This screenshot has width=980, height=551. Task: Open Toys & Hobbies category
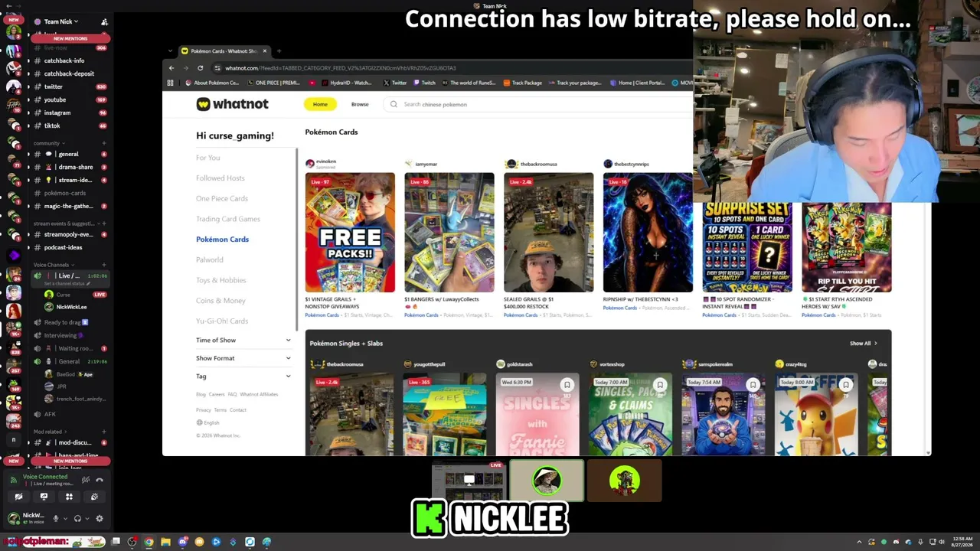(x=221, y=280)
